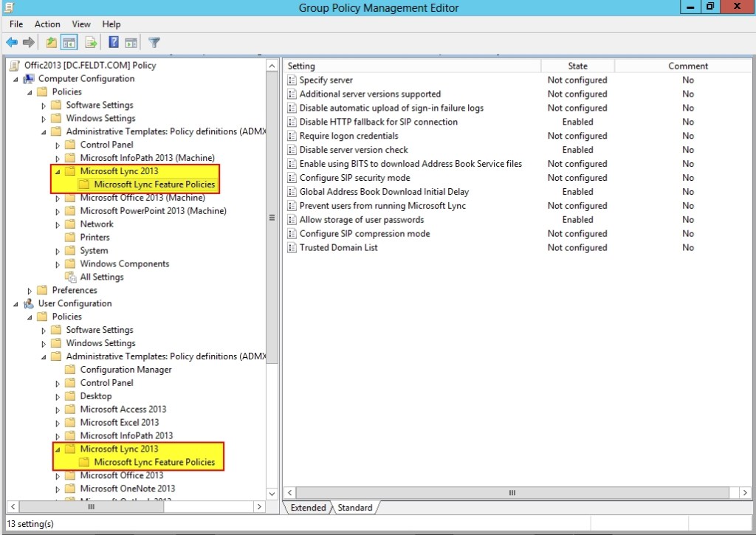Image resolution: width=756 pixels, height=535 pixels.
Task: Open the View menu
Action: point(81,24)
